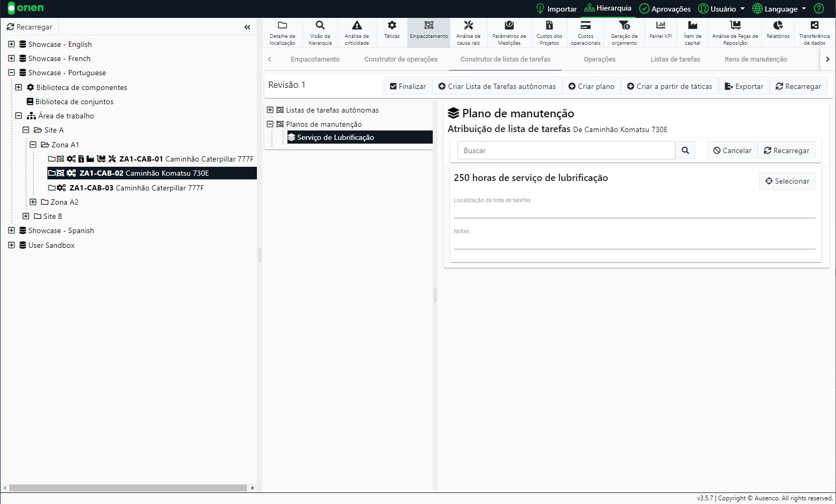Expand Site B folder
836x504 pixels.
[26, 216]
